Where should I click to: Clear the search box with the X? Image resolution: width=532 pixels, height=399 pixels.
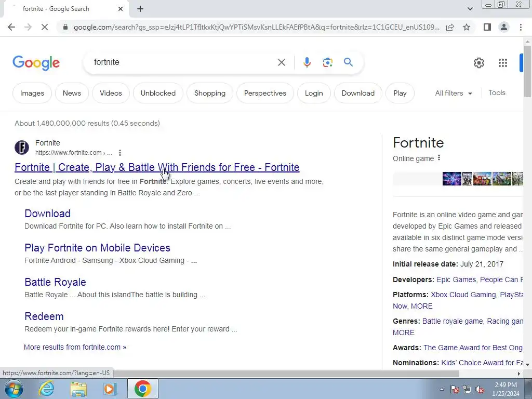click(x=281, y=62)
